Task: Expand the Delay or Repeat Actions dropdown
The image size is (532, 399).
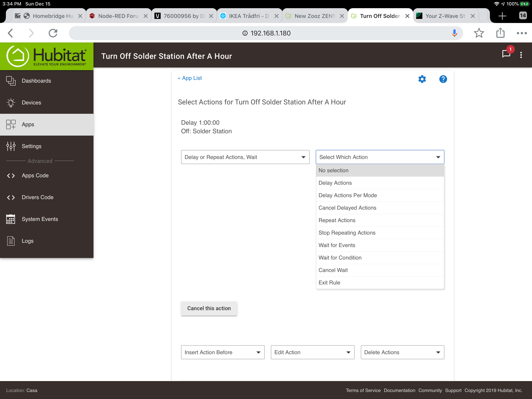Action: point(245,157)
